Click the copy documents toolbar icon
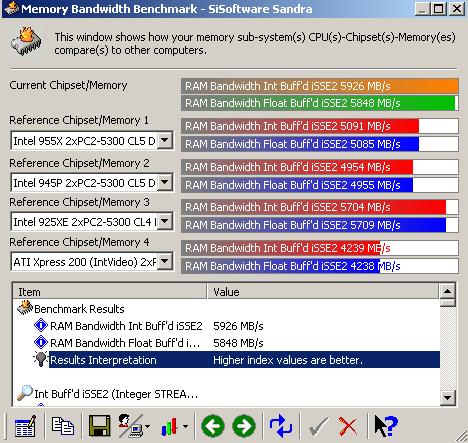Image resolution: width=468 pixels, height=443 pixels. pos(63,426)
